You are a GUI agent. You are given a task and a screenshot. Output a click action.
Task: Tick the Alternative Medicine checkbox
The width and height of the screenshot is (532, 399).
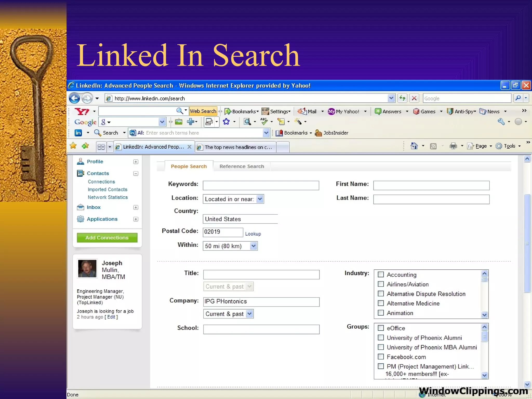click(381, 303)
